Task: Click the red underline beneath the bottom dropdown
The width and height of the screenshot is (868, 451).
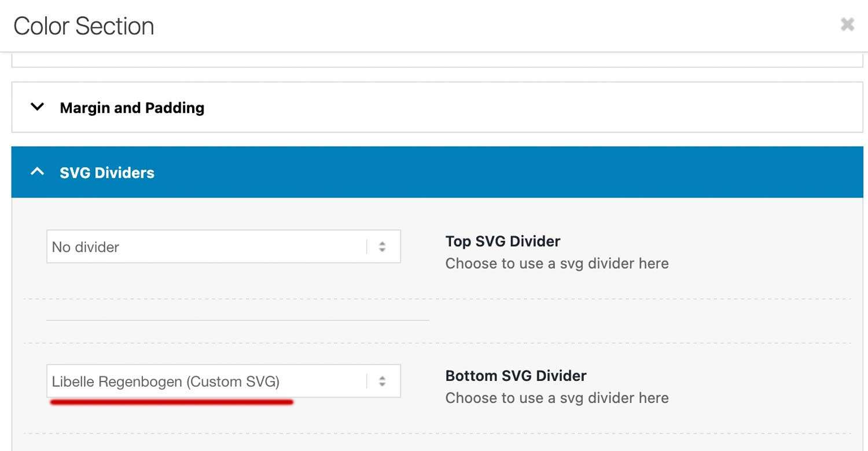Action: pos(171,402)
